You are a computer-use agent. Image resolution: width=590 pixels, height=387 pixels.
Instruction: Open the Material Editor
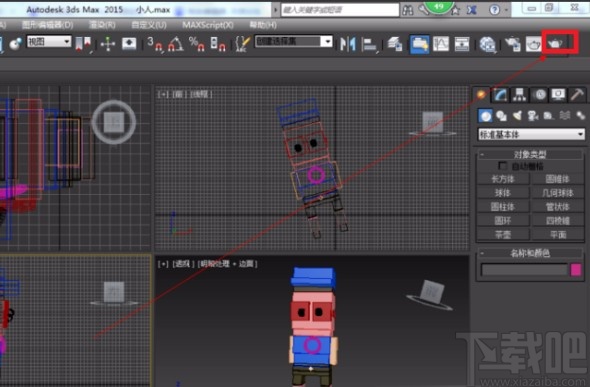click(x=488, y=44)
